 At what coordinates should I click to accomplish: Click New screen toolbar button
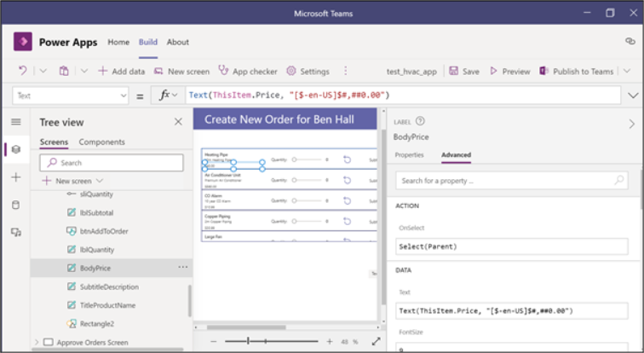(181, 71)
